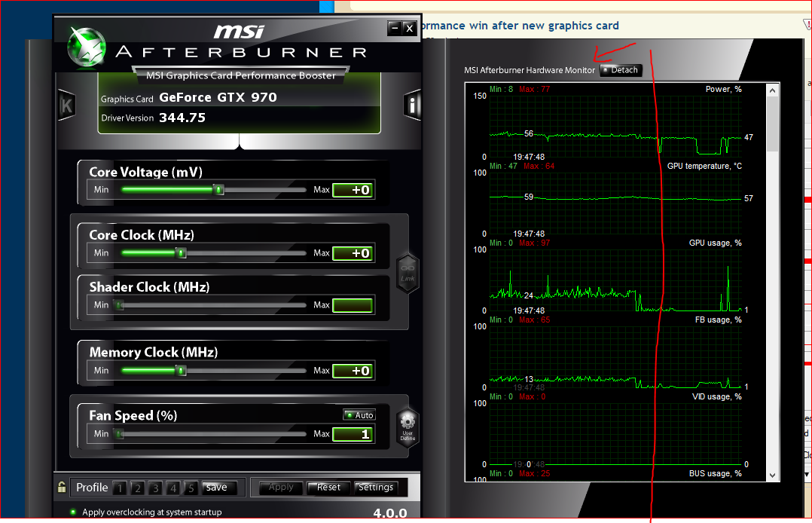Click the Memory Clock value box
The image size is (812, 523).
tap(353, 371)
